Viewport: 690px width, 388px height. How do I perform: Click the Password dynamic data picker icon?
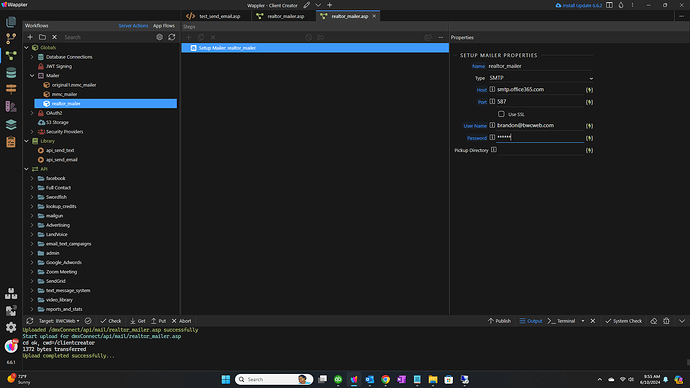coord(589,138)
